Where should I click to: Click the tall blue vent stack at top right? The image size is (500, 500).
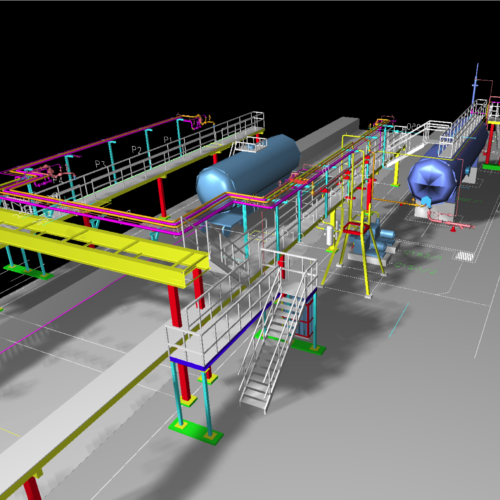(x=476, y=84)
